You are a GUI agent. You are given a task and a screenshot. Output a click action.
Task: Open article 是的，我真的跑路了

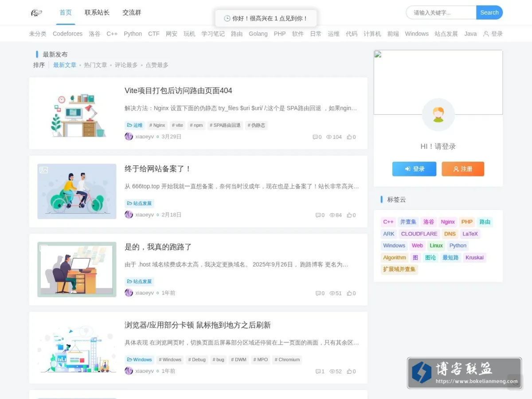click(158, 247)
